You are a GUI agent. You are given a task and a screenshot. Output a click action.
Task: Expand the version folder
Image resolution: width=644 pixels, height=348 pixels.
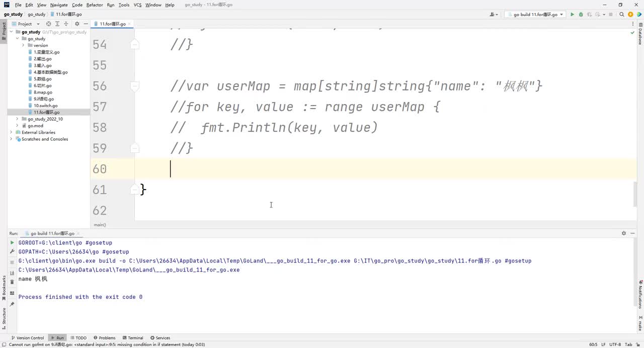point(23,45)
